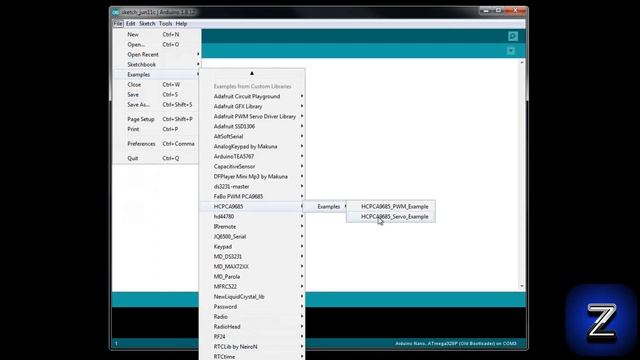Open RF24 submenu
The image size is (640, 360).
pos(252,337)
